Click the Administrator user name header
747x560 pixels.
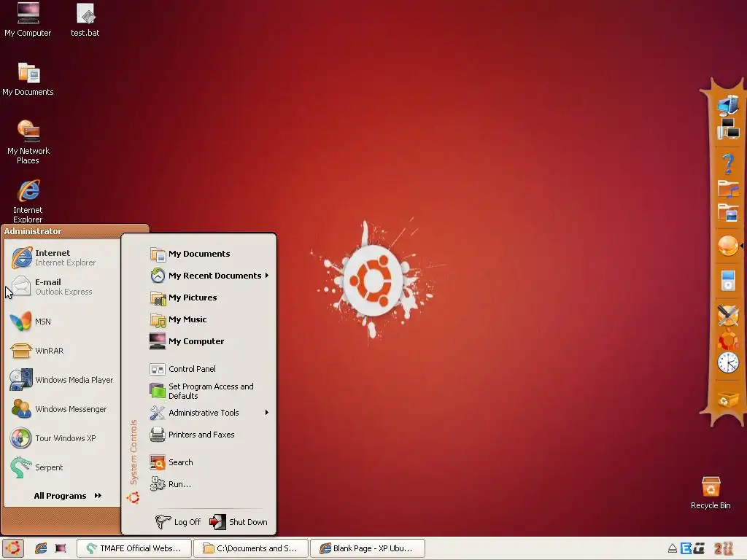point(33,231)
